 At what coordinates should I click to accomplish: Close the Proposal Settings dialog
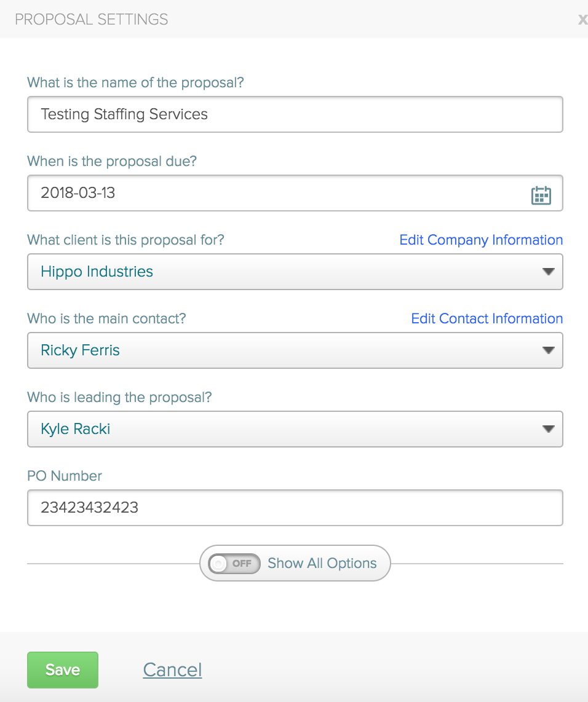582,19
